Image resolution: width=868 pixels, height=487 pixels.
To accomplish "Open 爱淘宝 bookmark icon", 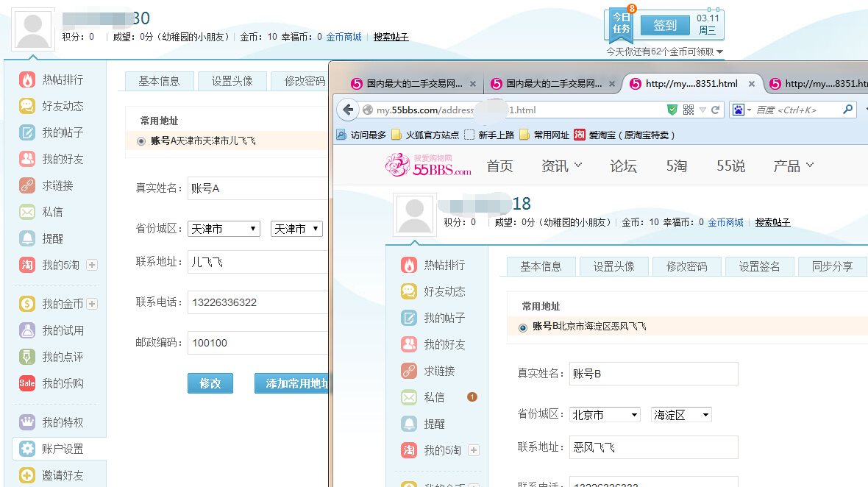I will point(580,135).
